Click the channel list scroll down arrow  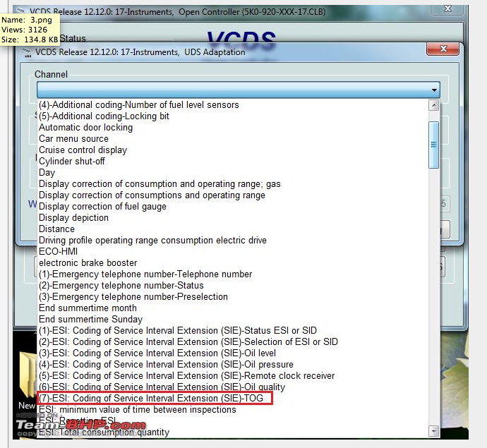(433, 430)
